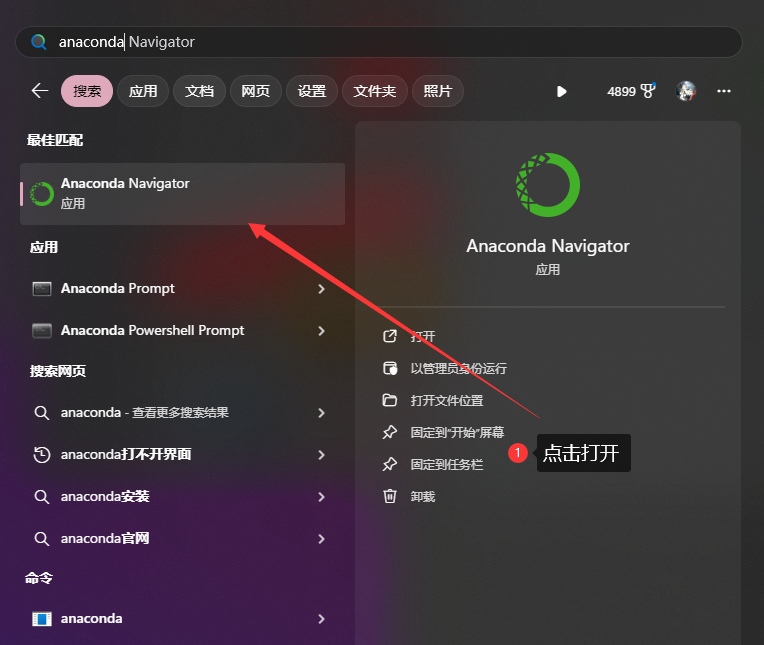Click the Anaconda Prompt terminal icon
Screen dimensions: 764x645
coord(42,289)
